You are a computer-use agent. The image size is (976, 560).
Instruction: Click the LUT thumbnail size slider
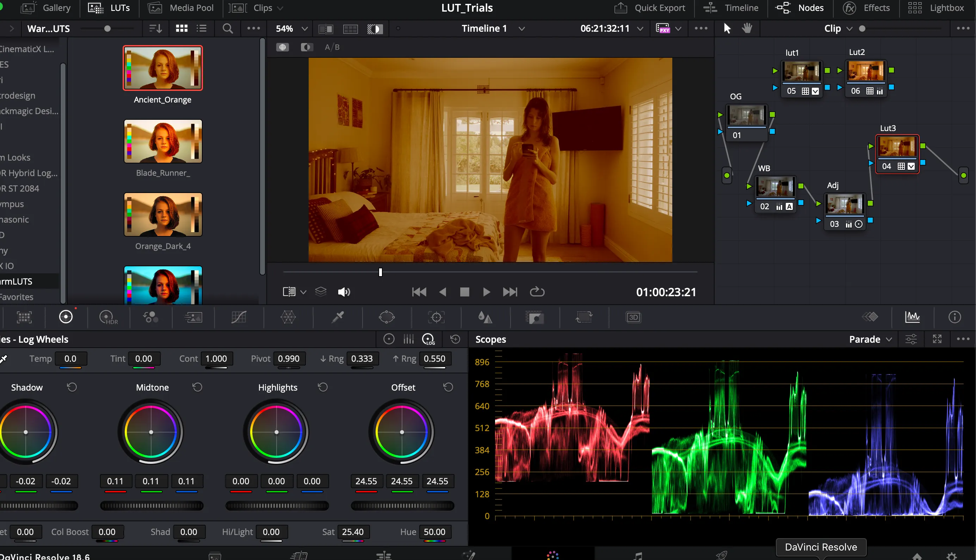(x=107, y=29)
